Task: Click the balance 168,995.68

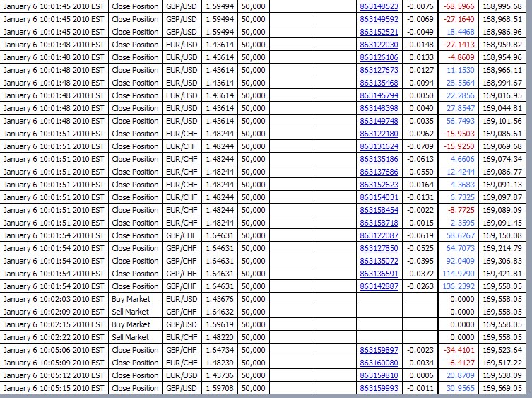Action: point(502,6)
